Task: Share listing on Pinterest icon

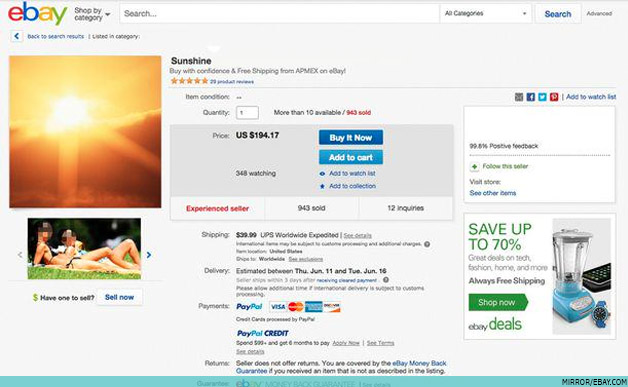Action: point(554,97)
